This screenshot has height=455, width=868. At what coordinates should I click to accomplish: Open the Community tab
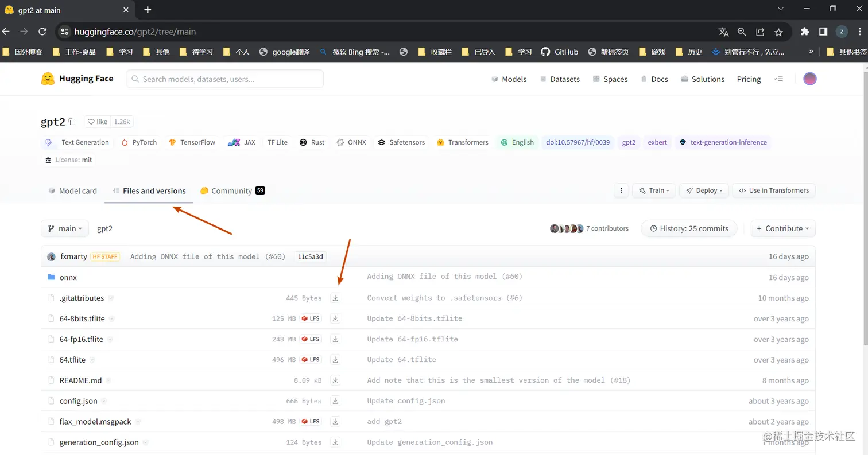[x=232, y=191]
